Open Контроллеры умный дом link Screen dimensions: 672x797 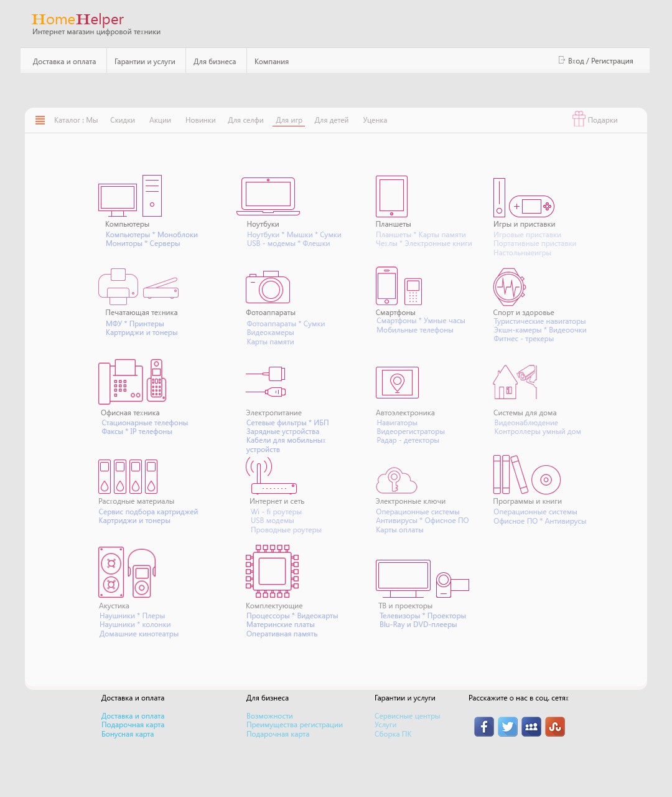(538, 432)
